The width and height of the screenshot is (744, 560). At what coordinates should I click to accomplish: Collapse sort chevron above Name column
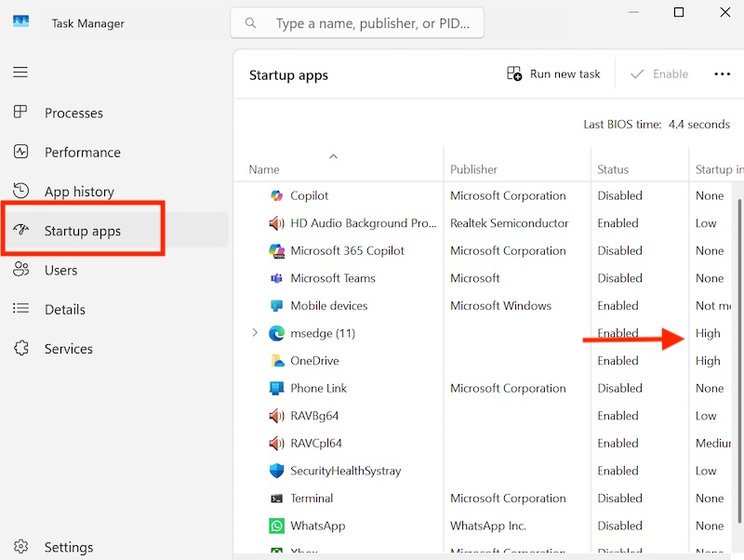(334, 156)
